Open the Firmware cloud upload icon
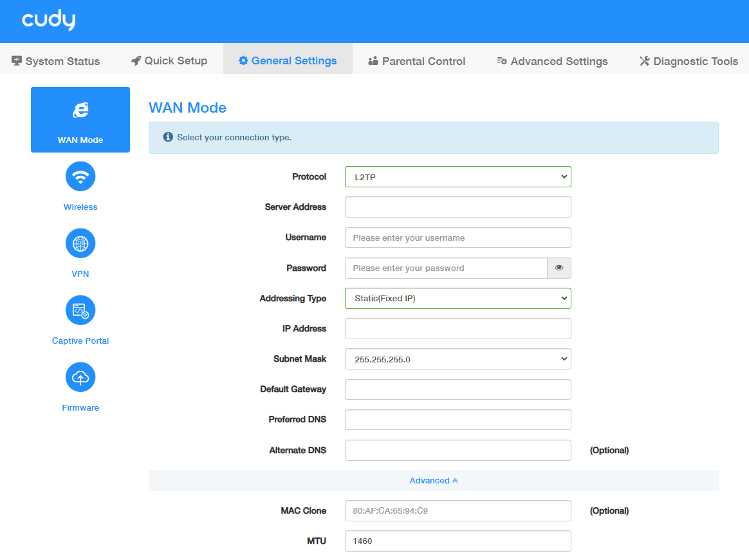Screen dimensions: 749x560 [x=80, y=377]
